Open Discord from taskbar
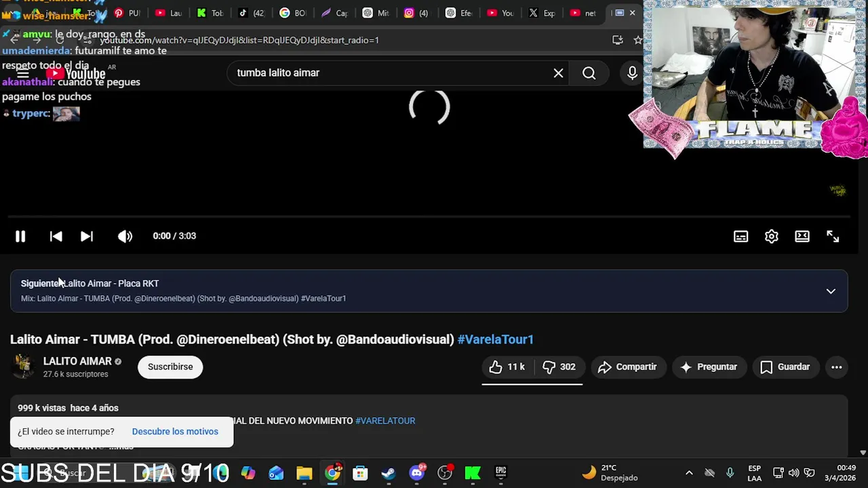Screen dimensions: 868x488 [x=417, y=473]
